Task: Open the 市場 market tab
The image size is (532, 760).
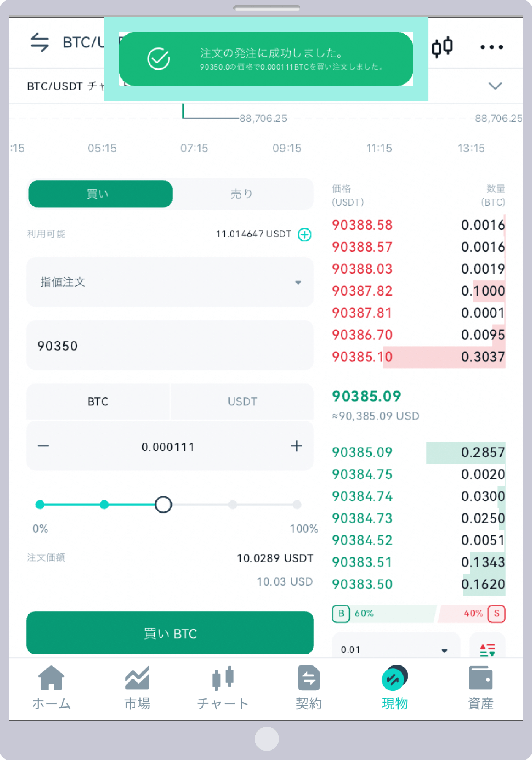Action: [x=137, y=688]
